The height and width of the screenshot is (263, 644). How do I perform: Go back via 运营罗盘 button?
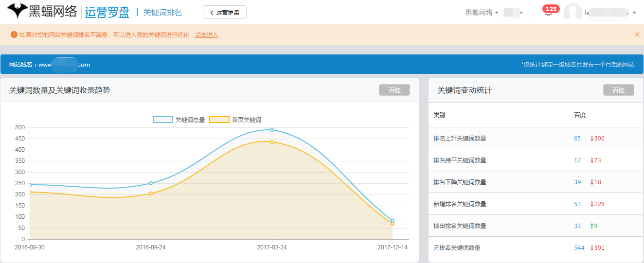point(224,13)
